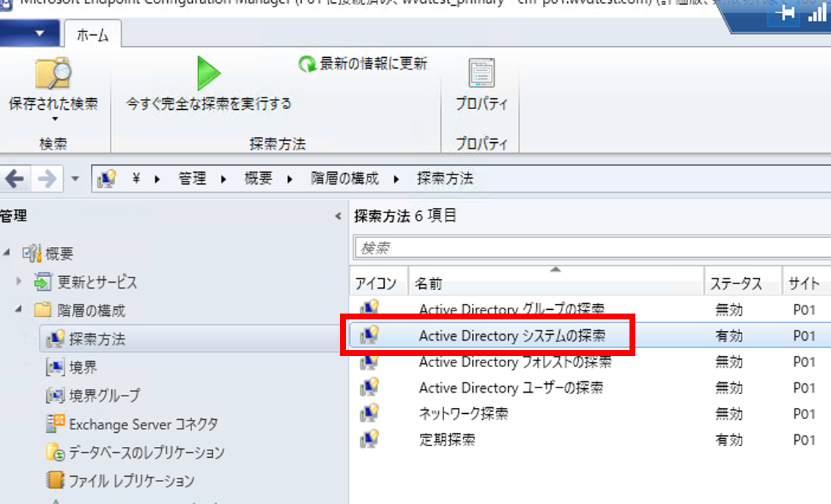Click the Exchange Server コネクタ icon
This screenshot has width=831, height=504.
pyautogui.click(x=55, y=423)
